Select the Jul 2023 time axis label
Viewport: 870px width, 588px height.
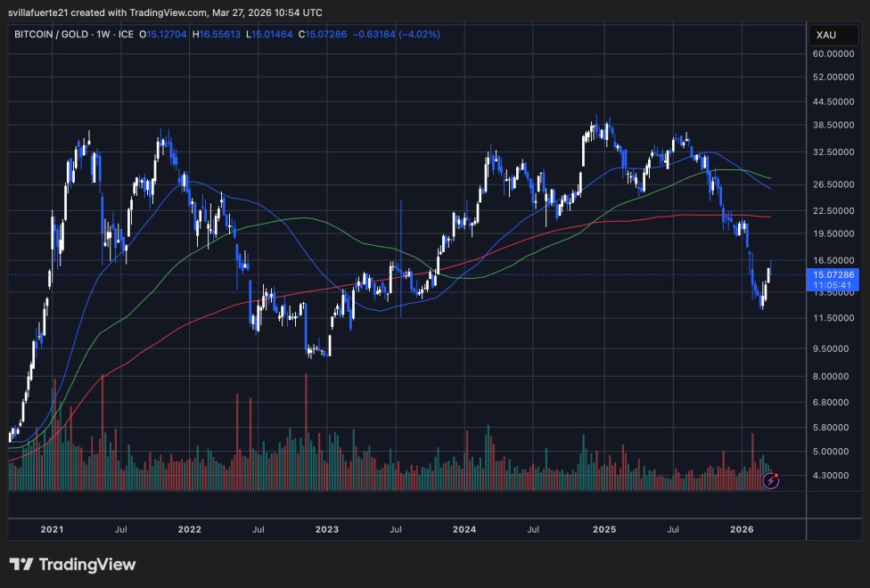(x=395, y=529)
